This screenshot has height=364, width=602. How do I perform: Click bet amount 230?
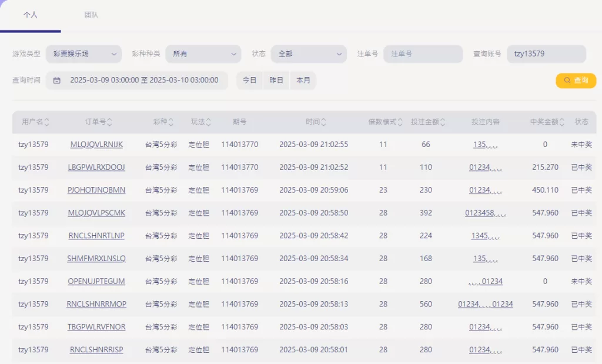[x=426, y=190]
